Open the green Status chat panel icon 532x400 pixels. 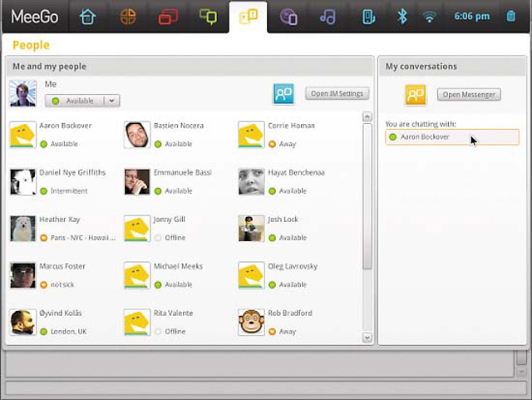(208, 17)
